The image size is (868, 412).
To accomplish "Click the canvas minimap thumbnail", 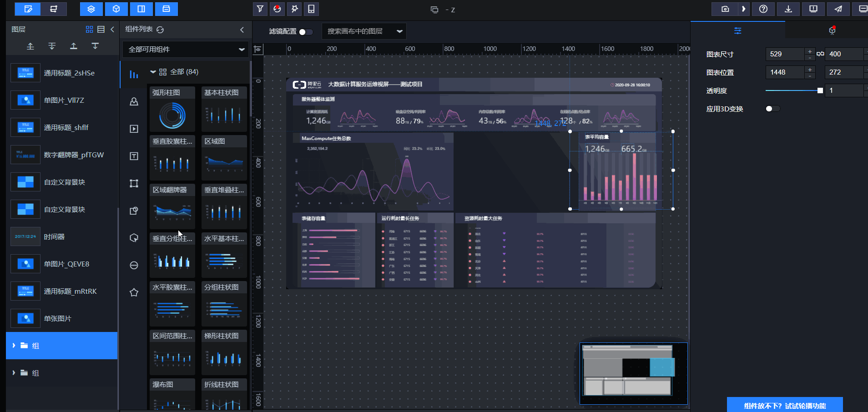I will [634, 373].
